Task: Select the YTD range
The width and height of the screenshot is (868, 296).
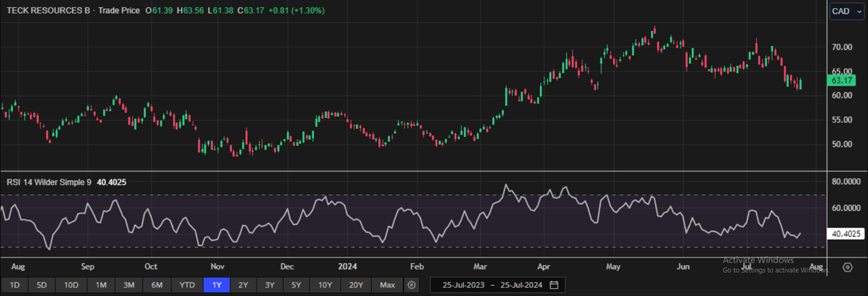Action: click(x=186, y=285)
